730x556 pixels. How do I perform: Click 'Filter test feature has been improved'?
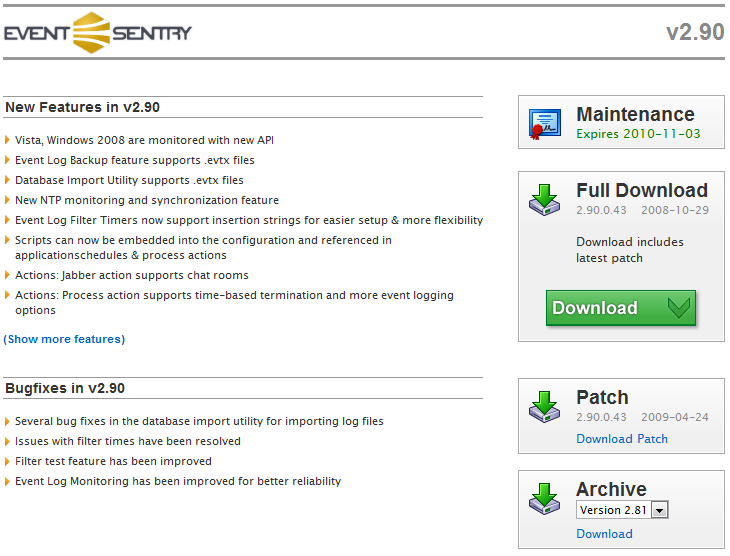(x=113, y=461)
